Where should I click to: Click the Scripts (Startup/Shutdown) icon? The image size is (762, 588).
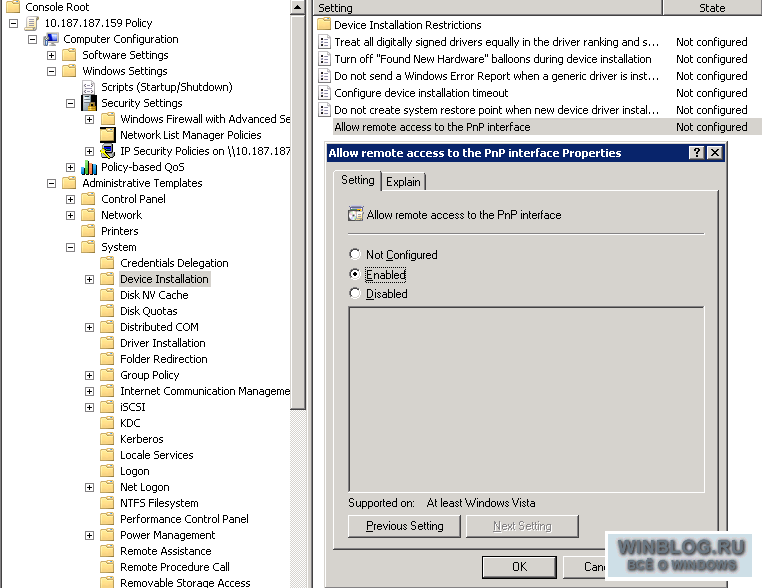(88, 87)
